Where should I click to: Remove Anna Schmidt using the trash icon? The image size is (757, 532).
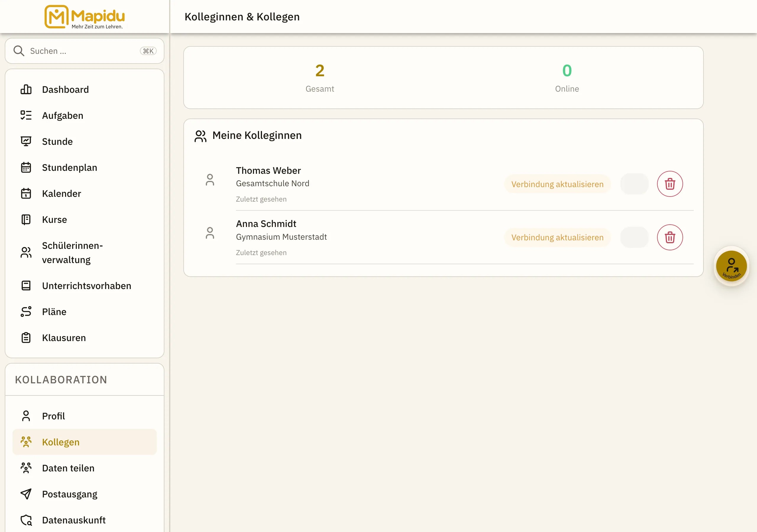[x=670, y=237]
